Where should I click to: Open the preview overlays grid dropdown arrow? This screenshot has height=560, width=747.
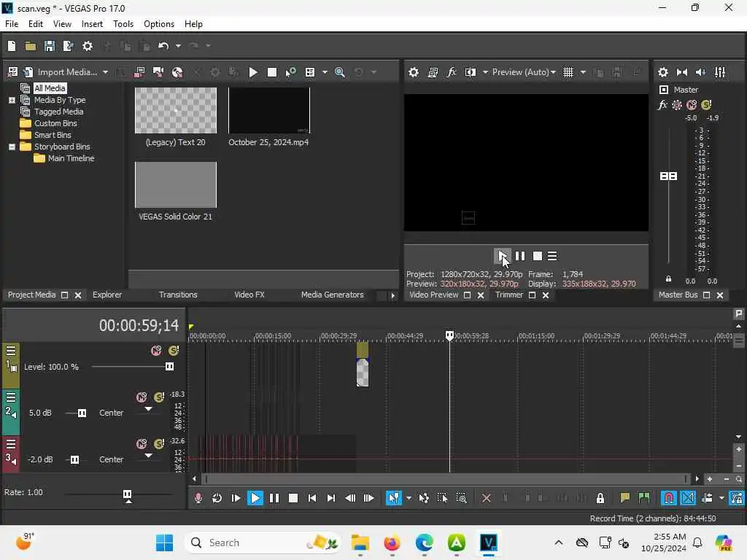tap(583, 72)
